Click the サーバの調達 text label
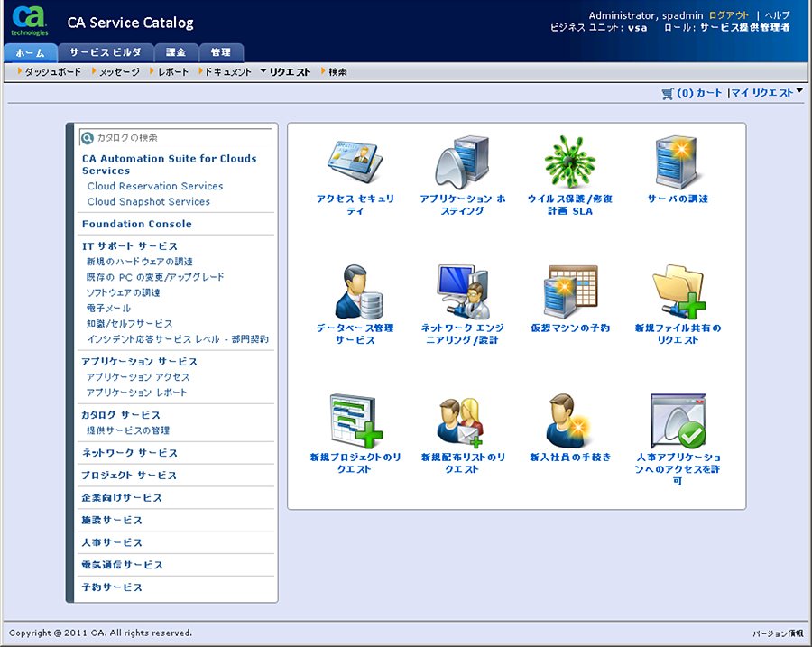 (678, 199)
